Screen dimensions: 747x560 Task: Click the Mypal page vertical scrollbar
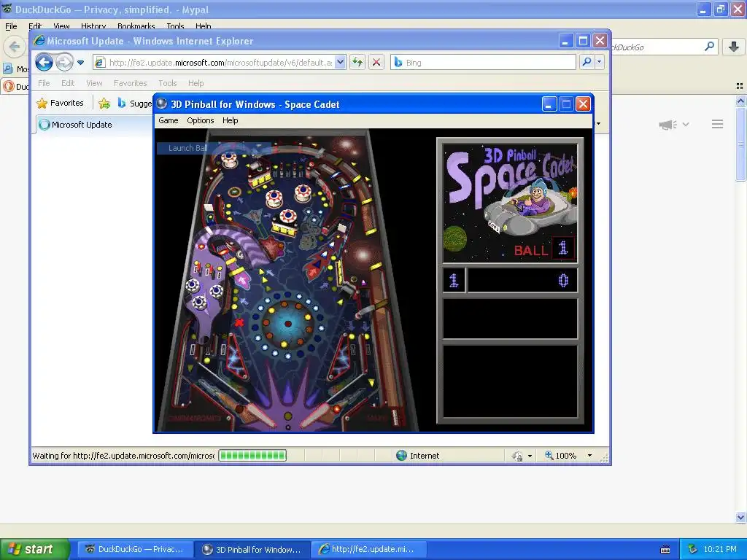pos(740,144)
